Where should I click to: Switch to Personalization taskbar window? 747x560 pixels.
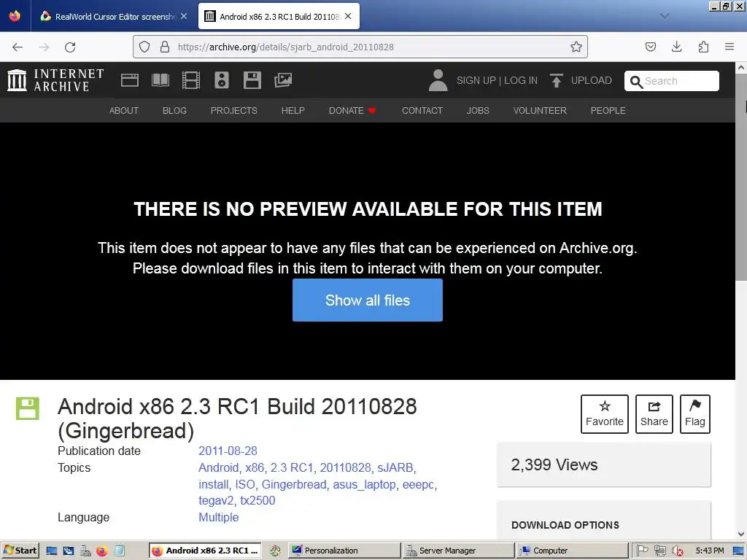coord(344,551)
